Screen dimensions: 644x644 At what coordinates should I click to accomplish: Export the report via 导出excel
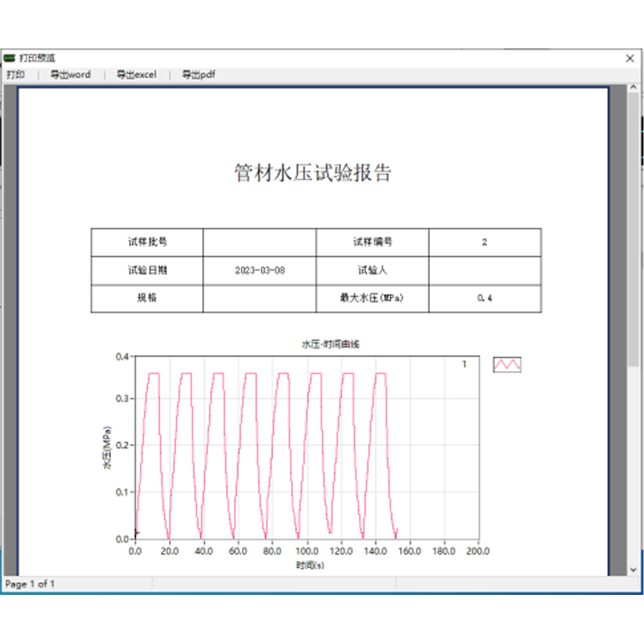pos(136,74)
